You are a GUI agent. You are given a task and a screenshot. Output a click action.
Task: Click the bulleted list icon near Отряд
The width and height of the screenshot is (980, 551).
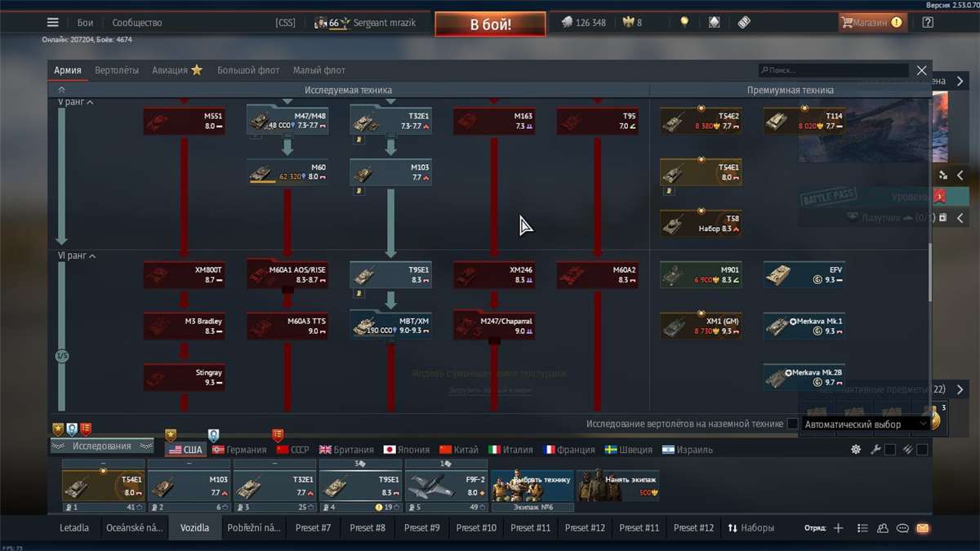click(x=862, y=528)
